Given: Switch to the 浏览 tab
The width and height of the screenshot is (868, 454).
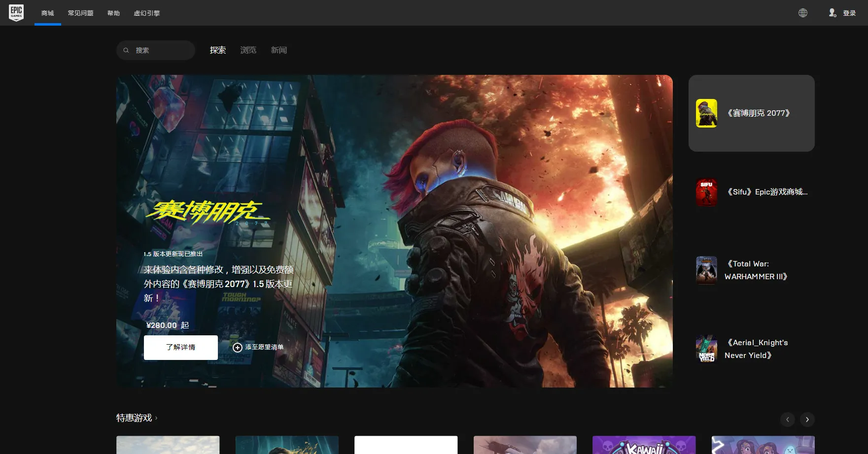Looking at the screenshot, I should point(248,50).
